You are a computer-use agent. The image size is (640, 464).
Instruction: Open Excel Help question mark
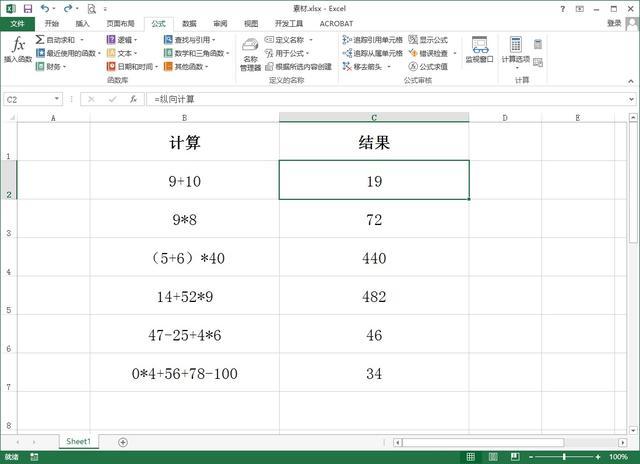coord(563,9)
